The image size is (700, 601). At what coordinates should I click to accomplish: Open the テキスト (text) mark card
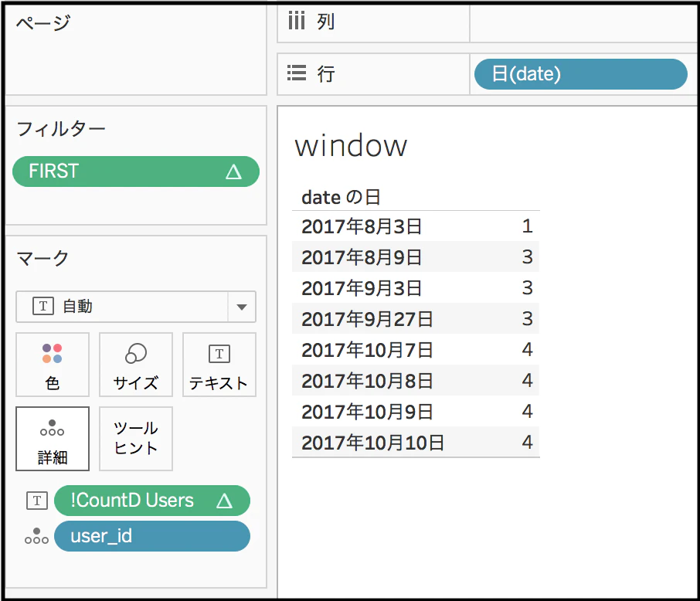pyautogui.click(x=219, y=365)
